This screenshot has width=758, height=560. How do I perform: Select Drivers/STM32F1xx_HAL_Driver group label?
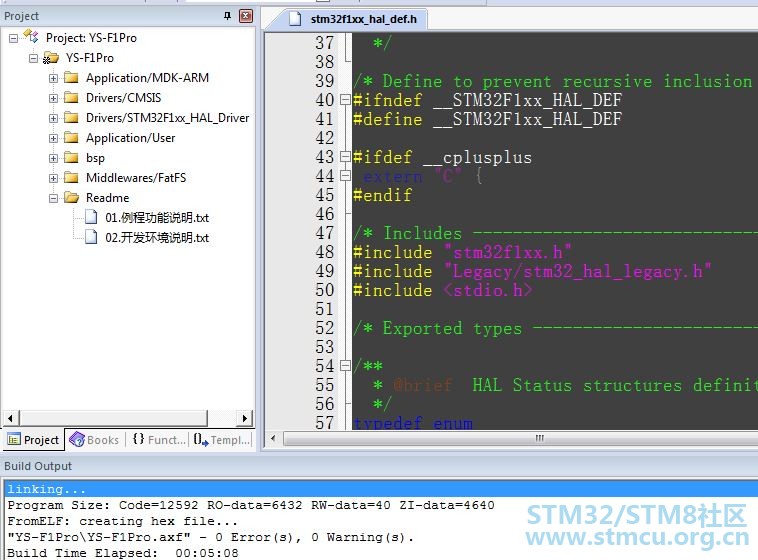pos(168,118)
